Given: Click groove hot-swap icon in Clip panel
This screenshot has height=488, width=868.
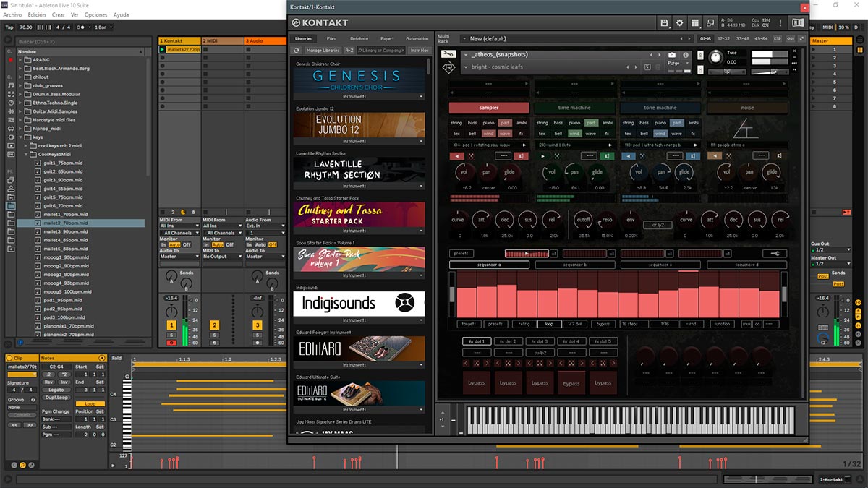Looking at the screenshot, I should [33, 399].
